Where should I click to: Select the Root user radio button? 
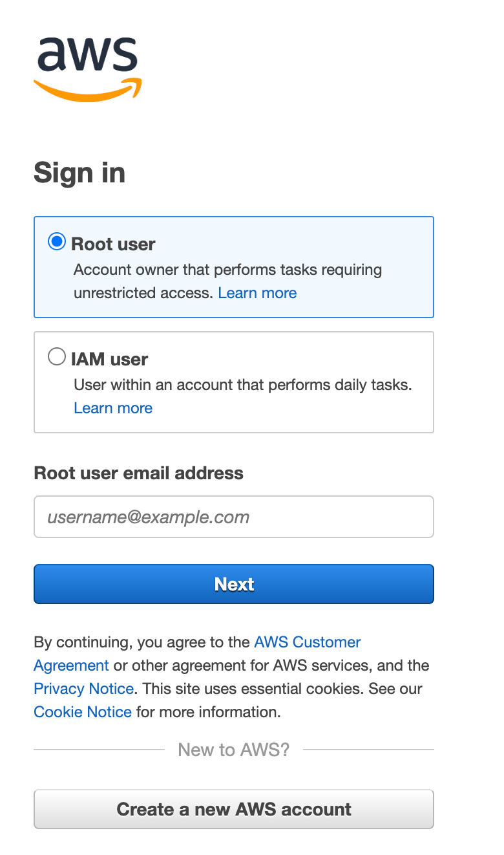point(57,242)
